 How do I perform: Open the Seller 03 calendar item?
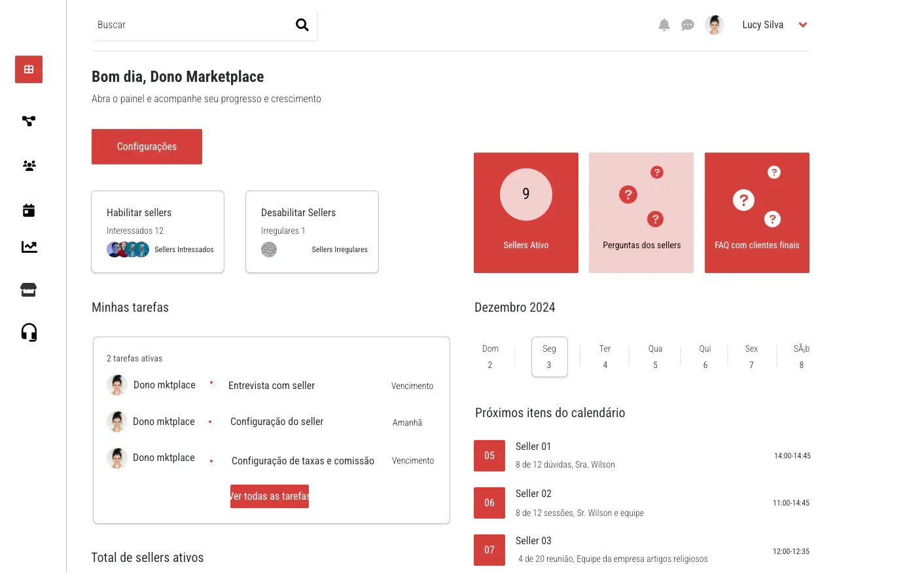(x=642, y=550)
